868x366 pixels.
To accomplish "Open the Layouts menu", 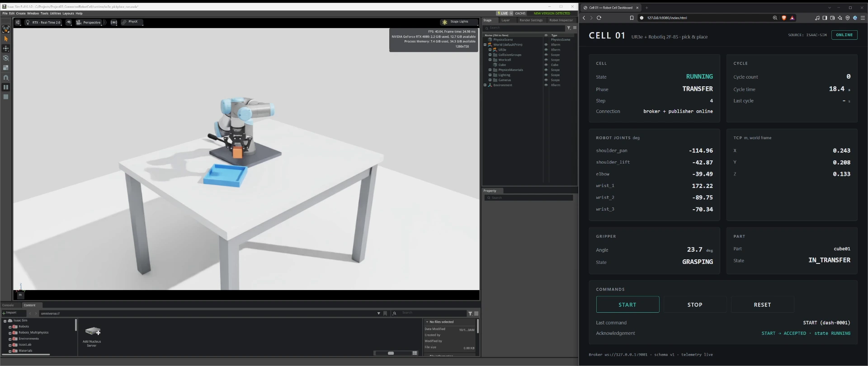I will [x=68, y=13].
